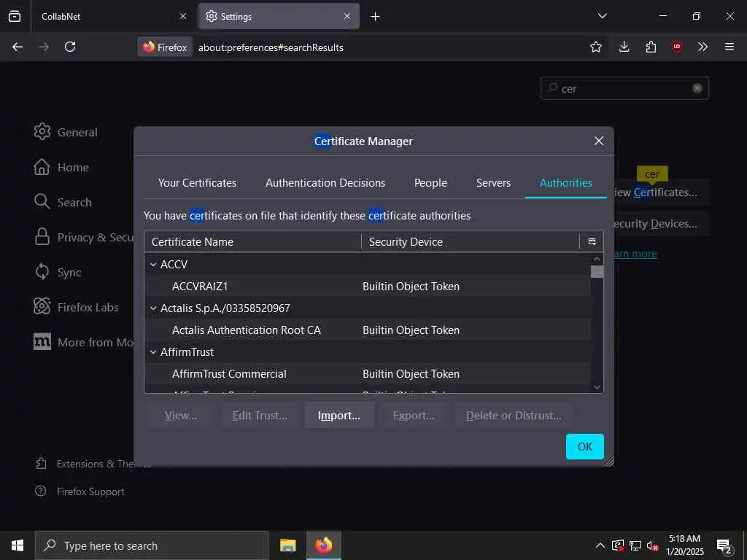The width and height of the screenshot is (747, 560).
Task: Switch to Your Certificates tab
Action: (x=197, y=183)
